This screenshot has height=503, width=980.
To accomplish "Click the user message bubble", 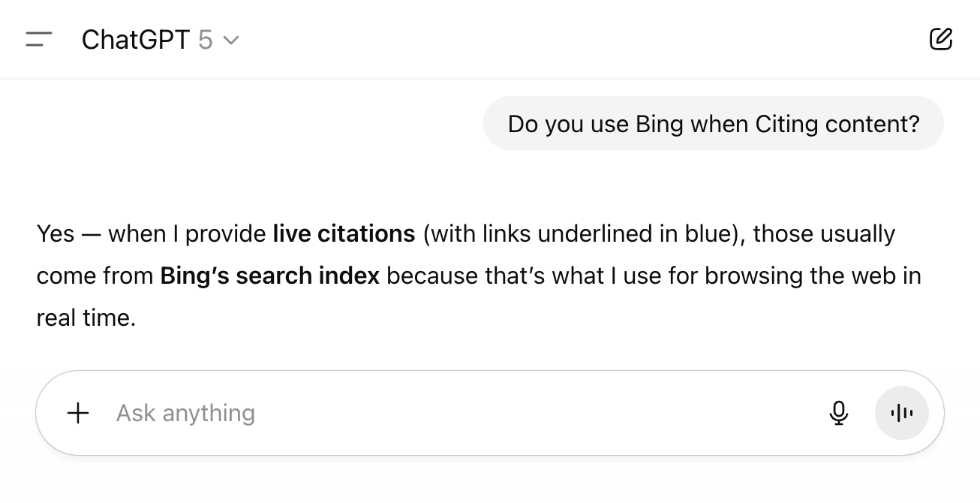I will pos(713,123).
